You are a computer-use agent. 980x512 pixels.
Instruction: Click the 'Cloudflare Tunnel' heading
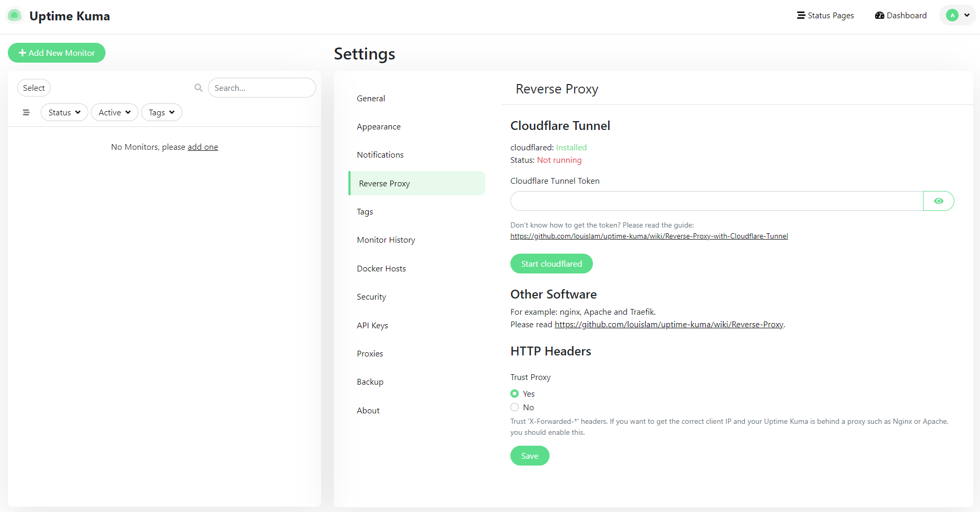[x=560, y=126]
